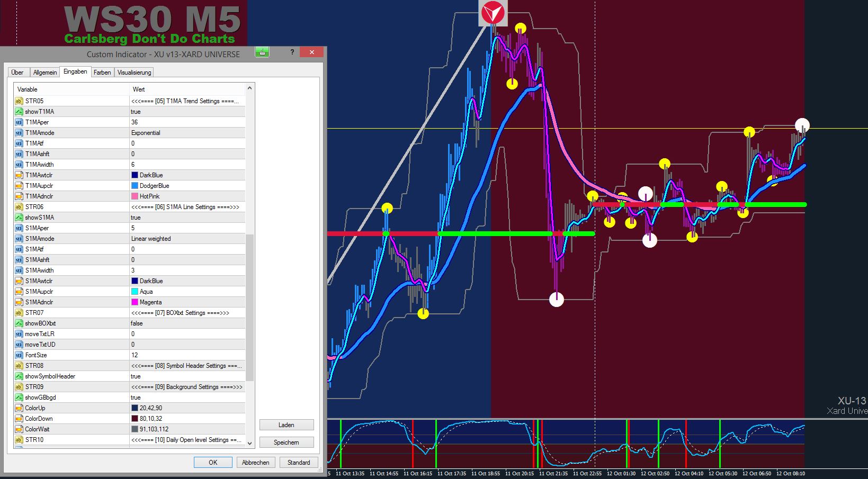Screen dimensions: 868x479
Task: Click the T1MAper integer type icon
Action: click(19, 122)
